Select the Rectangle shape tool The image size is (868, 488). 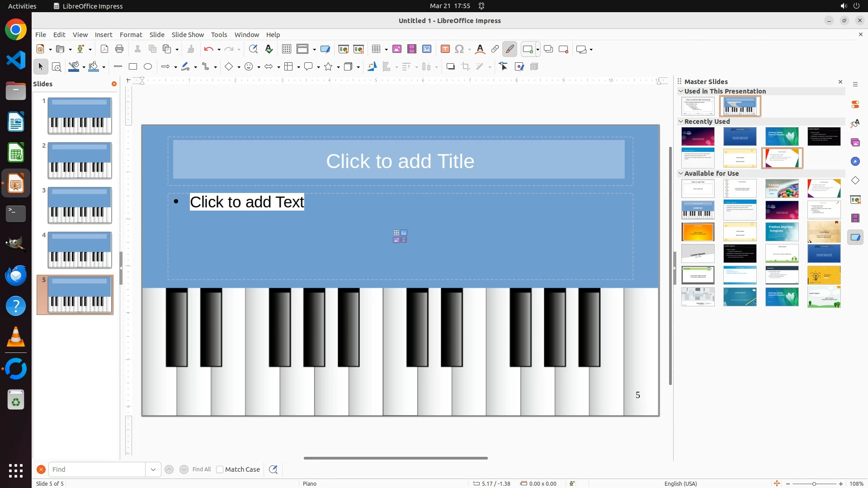pyautogui.click(x=133, y=67)
